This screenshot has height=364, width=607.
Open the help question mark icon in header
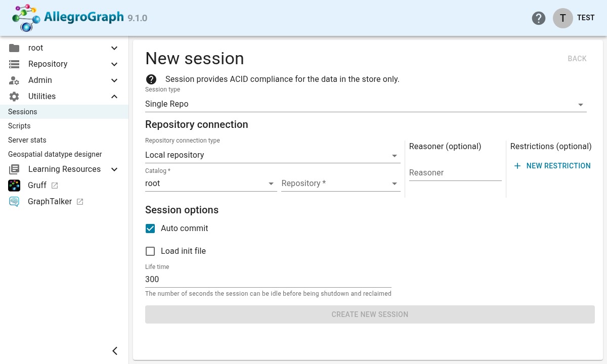click(x=539, y=18)
